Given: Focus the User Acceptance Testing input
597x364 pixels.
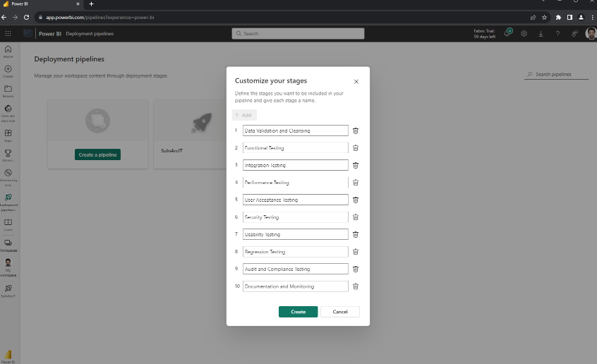Looking at the screenshot, I should [x=296, y=200].
